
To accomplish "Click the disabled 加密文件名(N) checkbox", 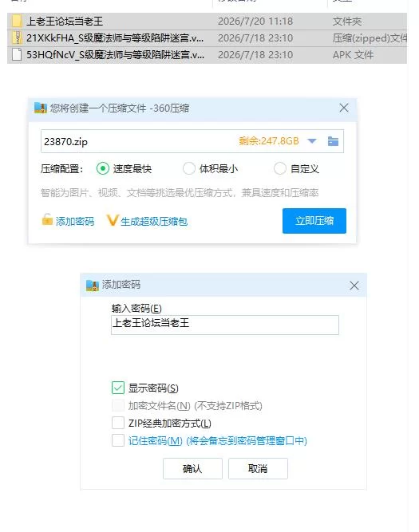I will 118,405.
